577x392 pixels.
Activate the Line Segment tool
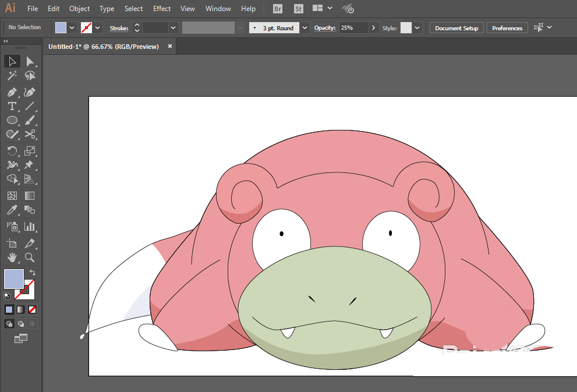point(30,106)
